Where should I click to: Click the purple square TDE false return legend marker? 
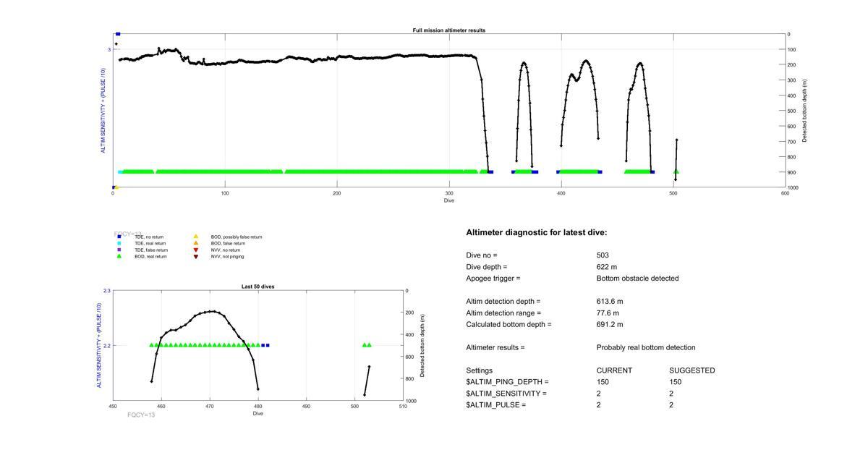click(119, 250)
